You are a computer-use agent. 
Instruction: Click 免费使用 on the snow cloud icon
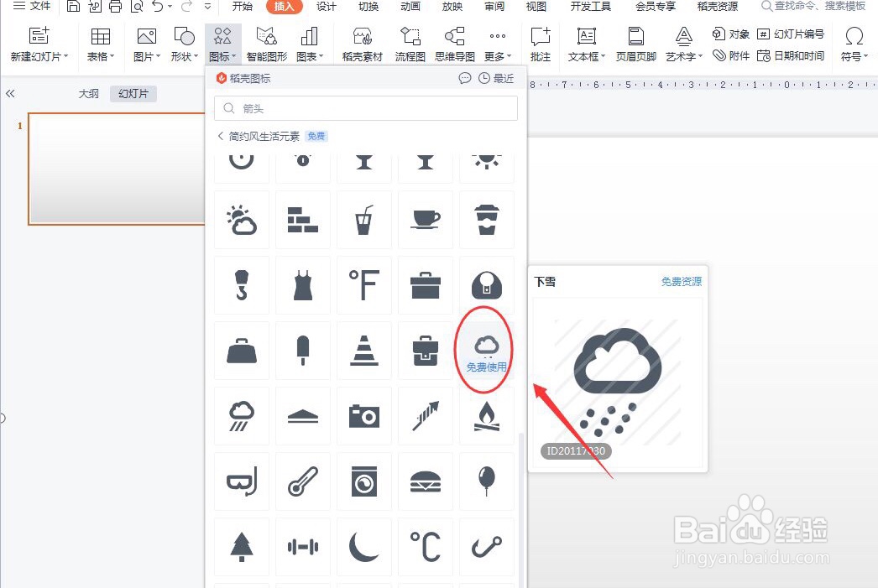pyautogui.click(x=486, y=367)
